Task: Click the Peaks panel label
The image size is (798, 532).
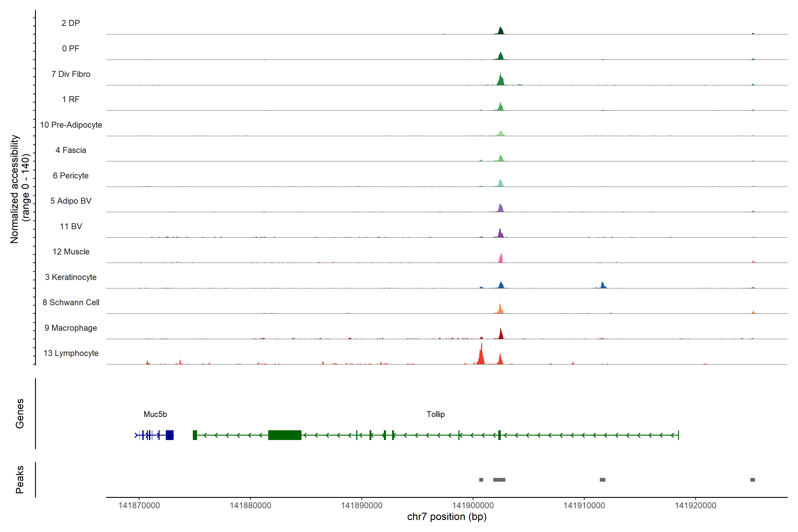Action: 20,479
